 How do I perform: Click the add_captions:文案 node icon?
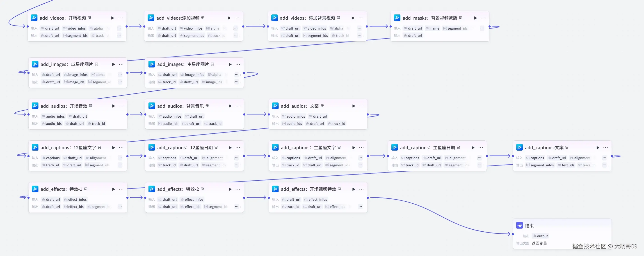click(x=519, y=148)
